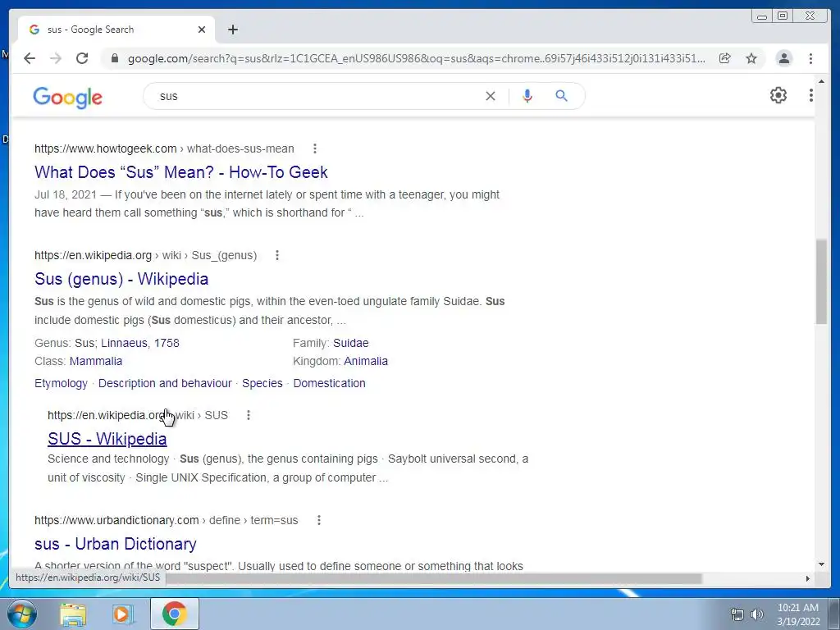The height and width of the screenshot is (630, 840).
Task: Open the Google three-dot menu beside the settings gear
Action: [x=811, y=95]
